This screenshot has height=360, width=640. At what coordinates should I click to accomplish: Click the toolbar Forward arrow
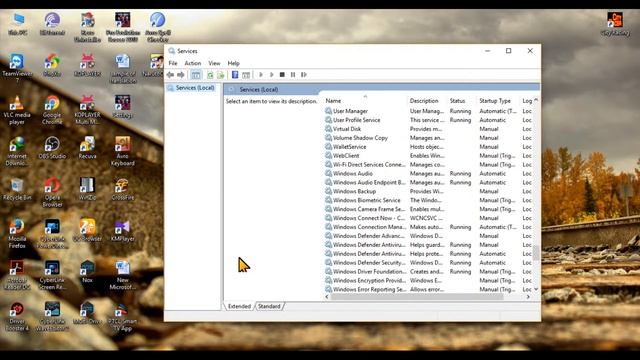[x=180, y=75]
